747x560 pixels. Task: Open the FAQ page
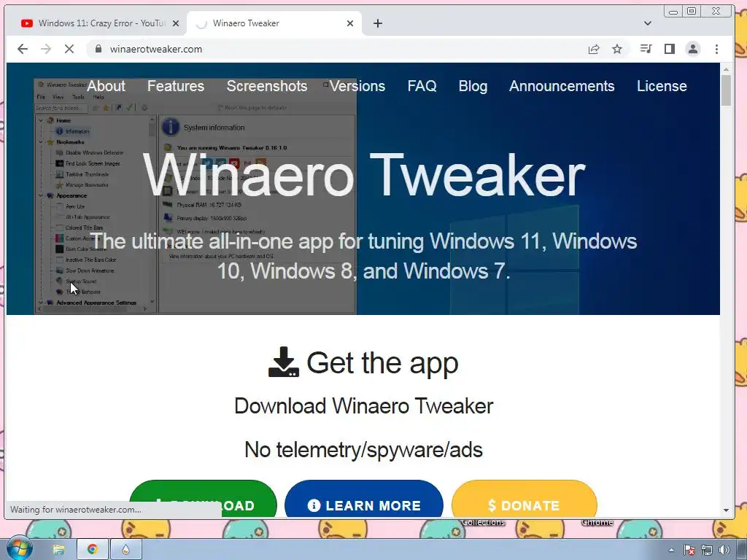(x=422, y=86)
